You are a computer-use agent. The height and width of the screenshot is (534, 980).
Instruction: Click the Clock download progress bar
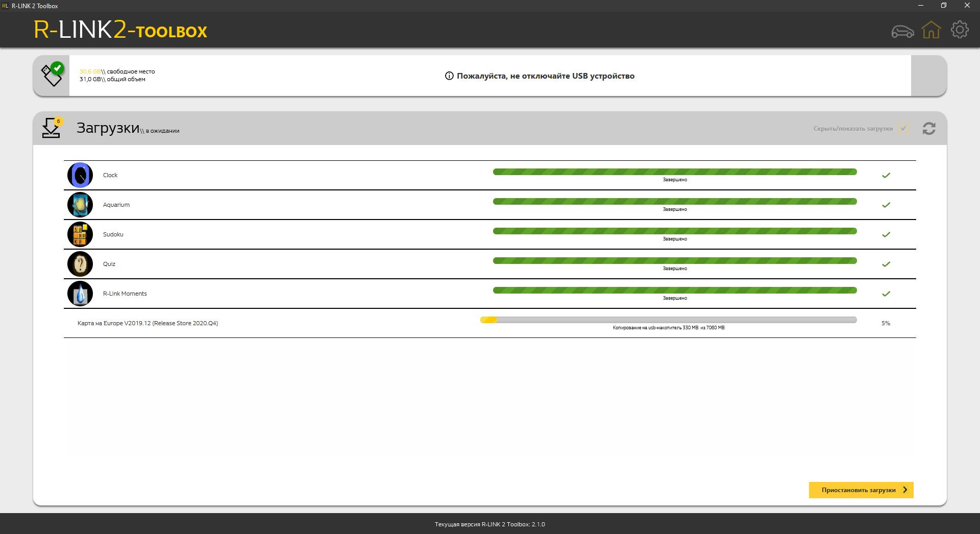[675, 172]
